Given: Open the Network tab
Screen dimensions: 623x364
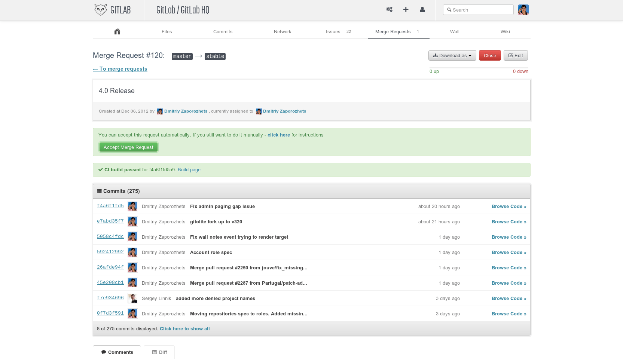Looking at the screenshot, I should click(x=283, y=32).
